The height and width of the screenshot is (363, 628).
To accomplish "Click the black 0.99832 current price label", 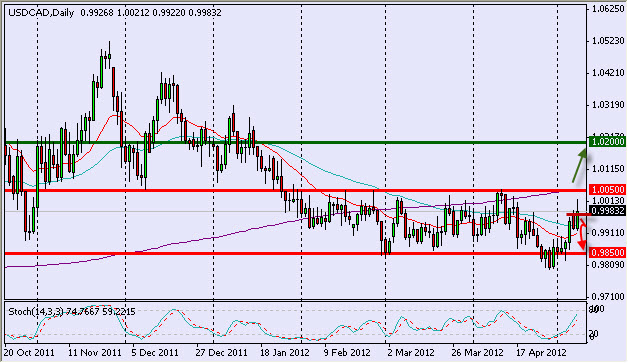I will point(608,211).
